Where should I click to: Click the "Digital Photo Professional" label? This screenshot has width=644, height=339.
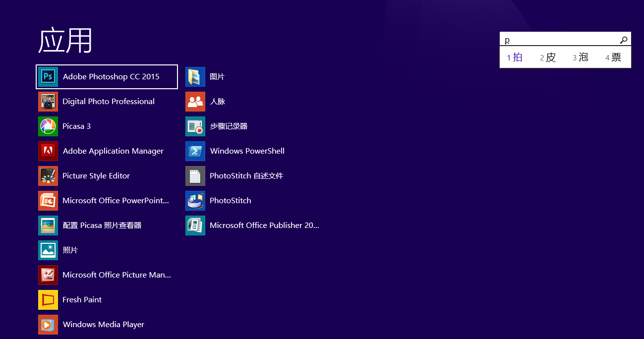point(109,102)
